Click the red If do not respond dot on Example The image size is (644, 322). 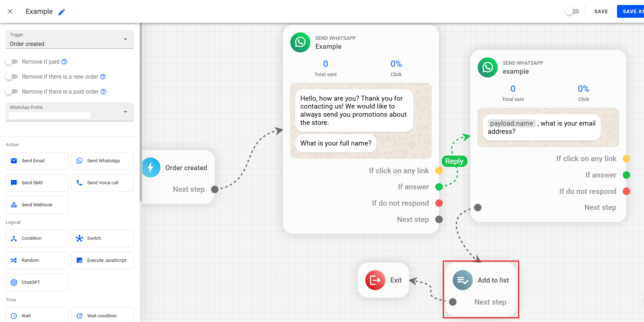[439, 203]
